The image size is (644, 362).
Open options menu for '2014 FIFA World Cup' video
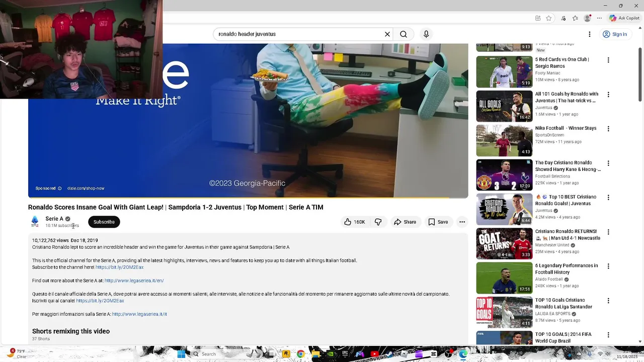tap(608, 335)
